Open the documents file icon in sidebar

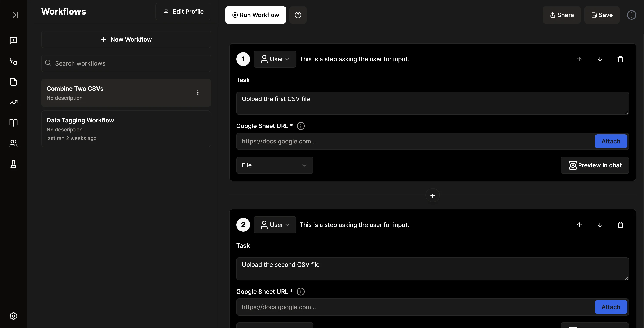coord(13,82)
